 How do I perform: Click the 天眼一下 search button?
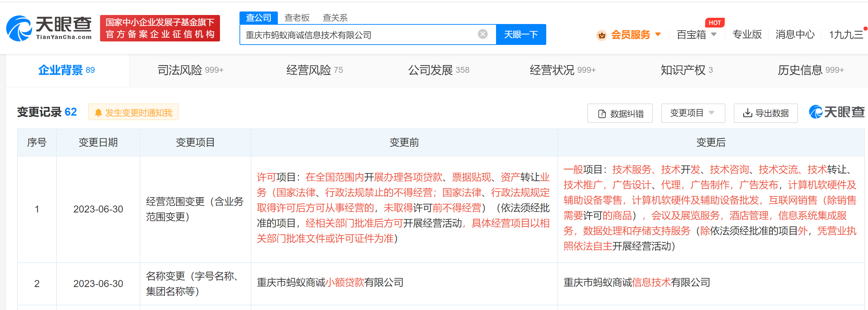click(521, 34)
